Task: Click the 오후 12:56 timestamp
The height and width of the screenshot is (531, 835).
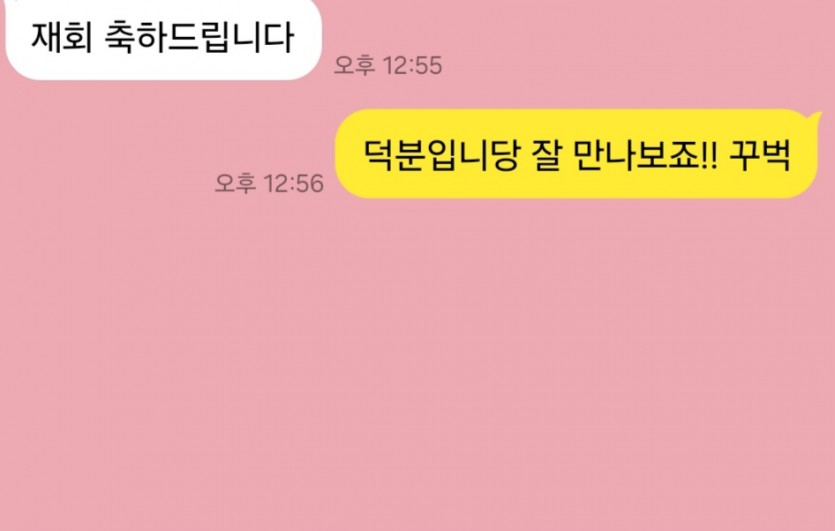Action: point(269,183)
